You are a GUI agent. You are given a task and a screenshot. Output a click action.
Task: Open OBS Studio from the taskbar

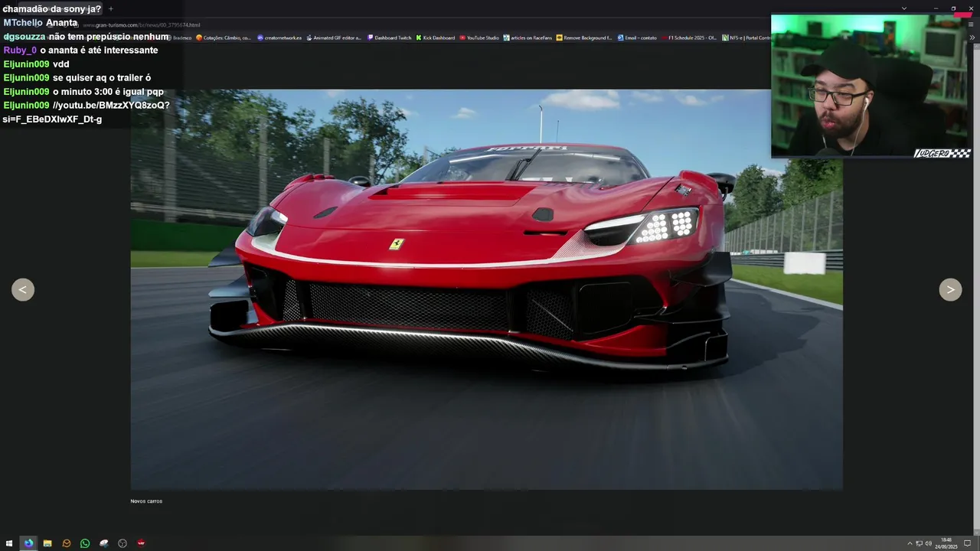[x=122, y=543]
